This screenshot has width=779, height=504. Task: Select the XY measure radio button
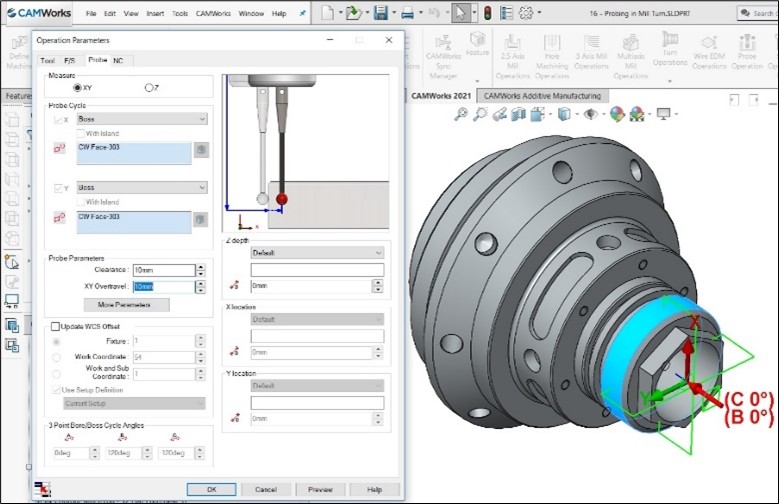click(x=77, y=87)
